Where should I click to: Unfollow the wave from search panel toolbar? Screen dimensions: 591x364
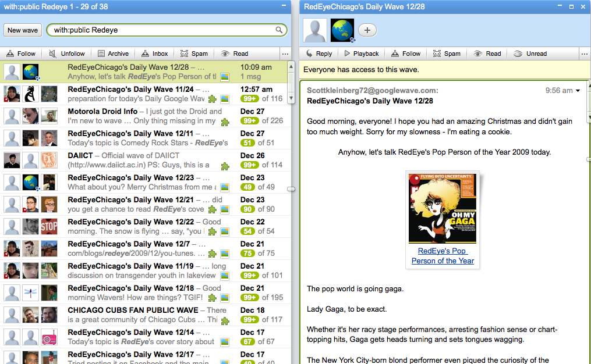[67, 53]
